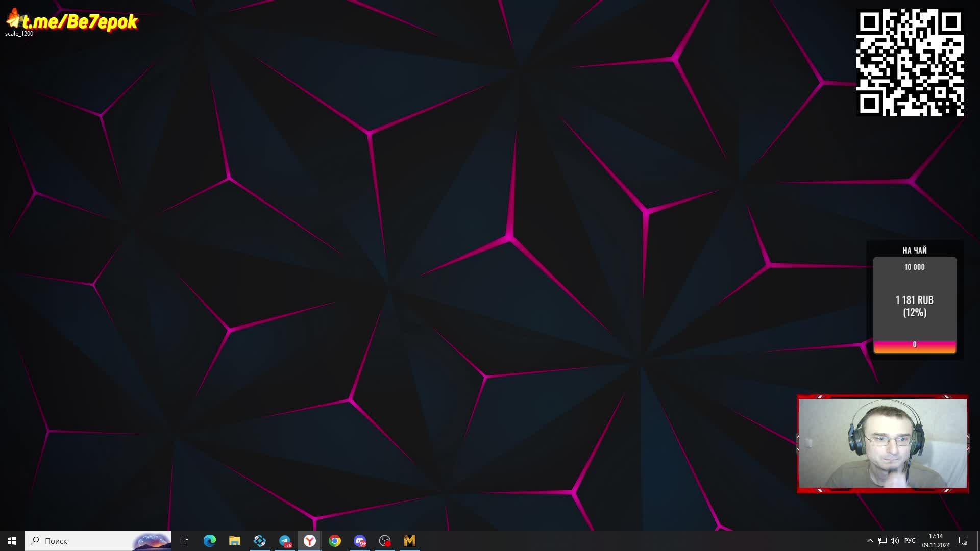
Task: Expand hidden system tray icons
Action: (870, 541)
